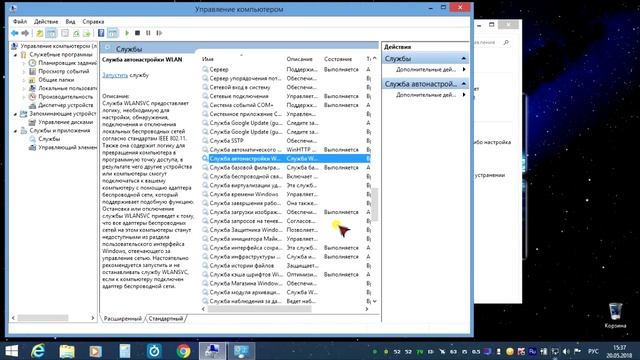The image size is (640, 360).
Task: Select the Служба времени Windows row
Action: tap(286, 194)
